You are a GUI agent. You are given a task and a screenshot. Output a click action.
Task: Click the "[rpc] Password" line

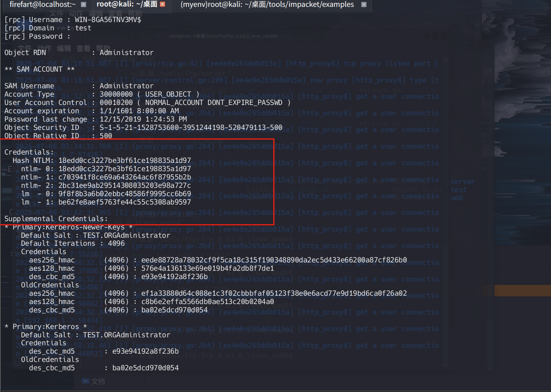coord(37,36)
